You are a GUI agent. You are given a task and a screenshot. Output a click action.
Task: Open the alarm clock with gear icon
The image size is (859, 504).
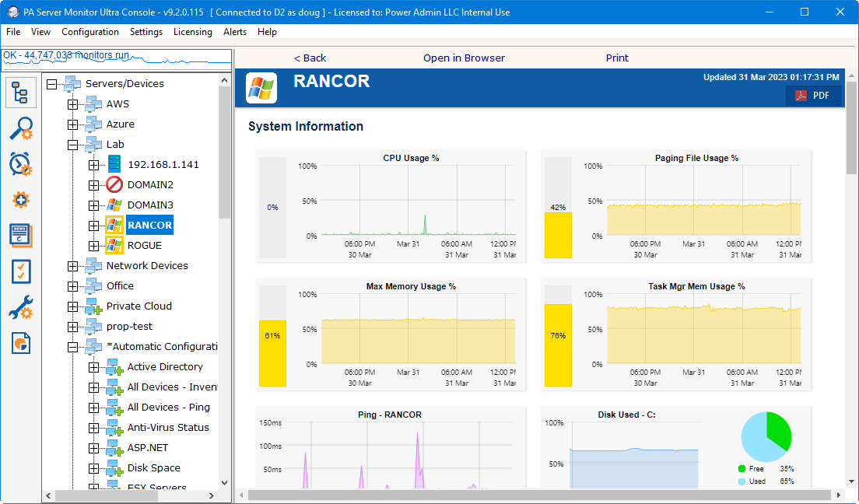click(21, 164)
